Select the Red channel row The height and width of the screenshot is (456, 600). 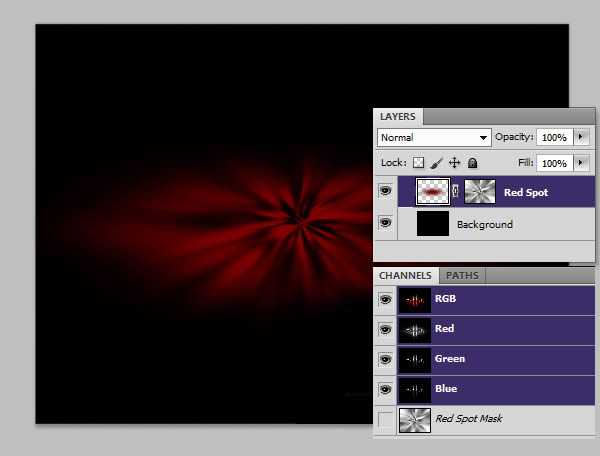pos(500,329)
